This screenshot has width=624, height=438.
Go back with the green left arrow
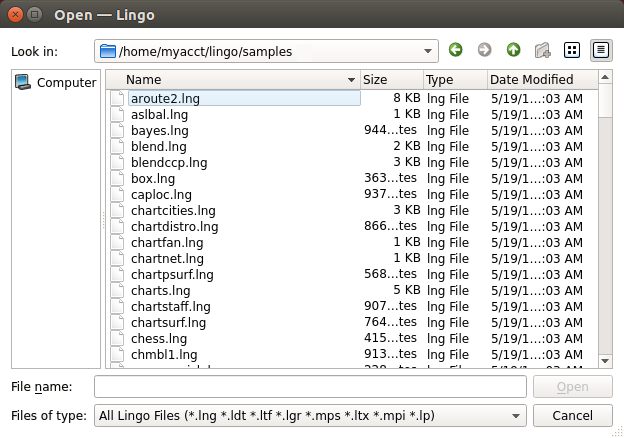(x=456, y=50)
